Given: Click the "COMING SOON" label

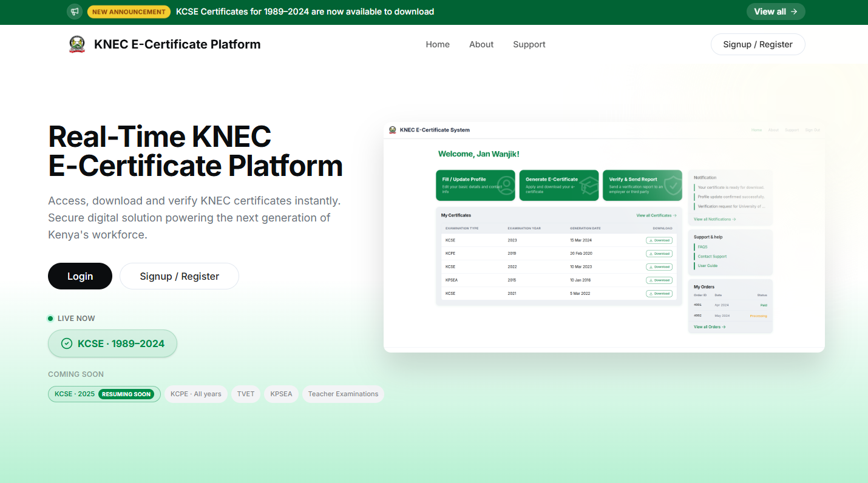Looking at the screenshot, I should [x=76, y=374].
